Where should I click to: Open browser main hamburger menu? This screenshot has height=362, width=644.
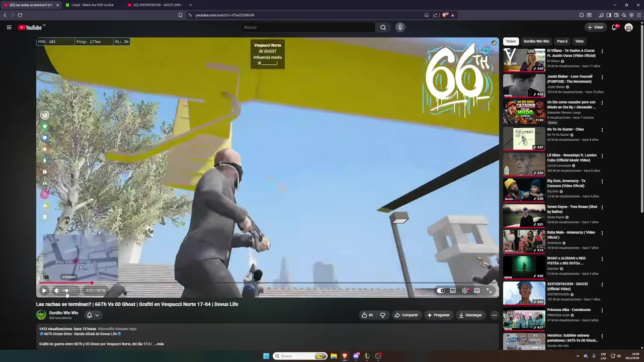click(639, 15)
